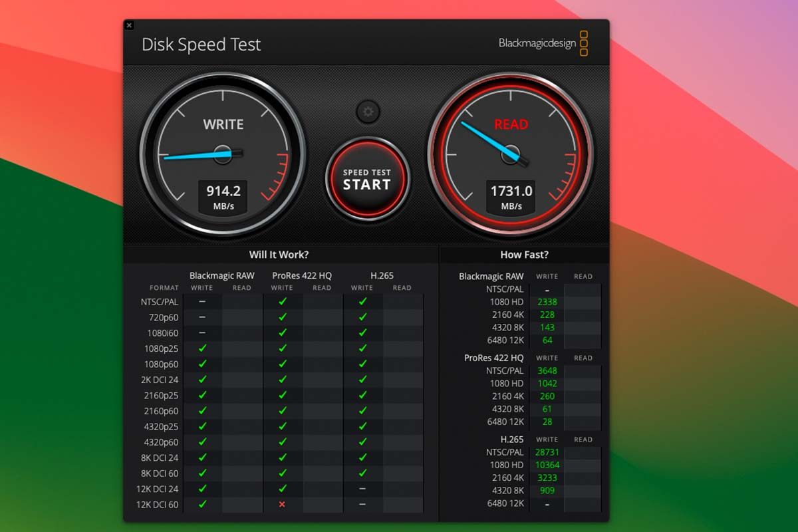798x532 pixels.
Task: Click ProRes checkmark for 1080p60
Action: pyautogui.click(x=282, y=364)
